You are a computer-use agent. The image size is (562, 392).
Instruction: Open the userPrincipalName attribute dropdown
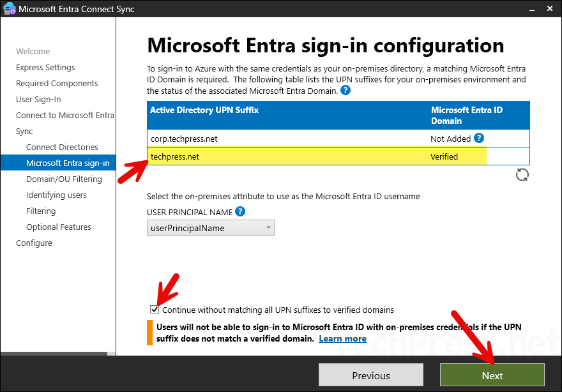click(x=210, y=228)
